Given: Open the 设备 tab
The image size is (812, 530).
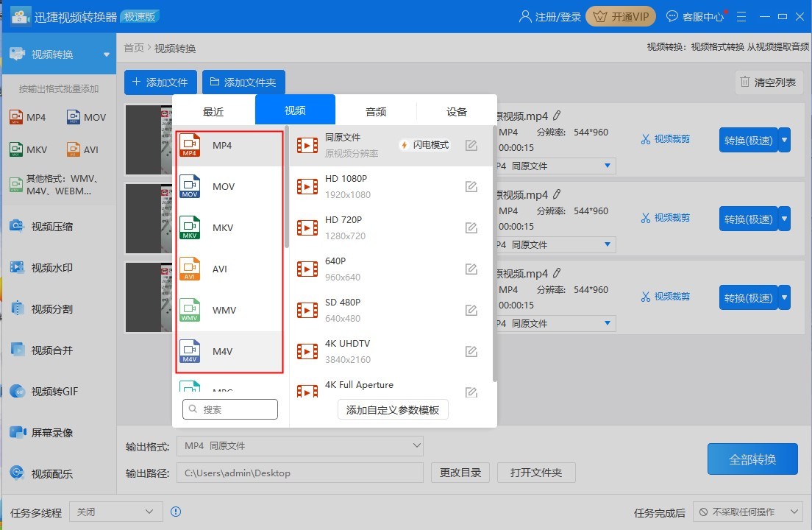Looking at the screenshot, I should (456, 110).
